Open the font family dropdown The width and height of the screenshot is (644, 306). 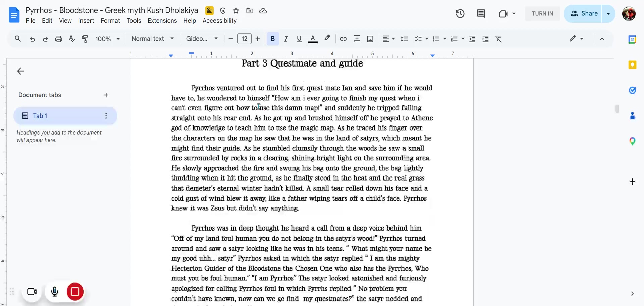(202, 39)
